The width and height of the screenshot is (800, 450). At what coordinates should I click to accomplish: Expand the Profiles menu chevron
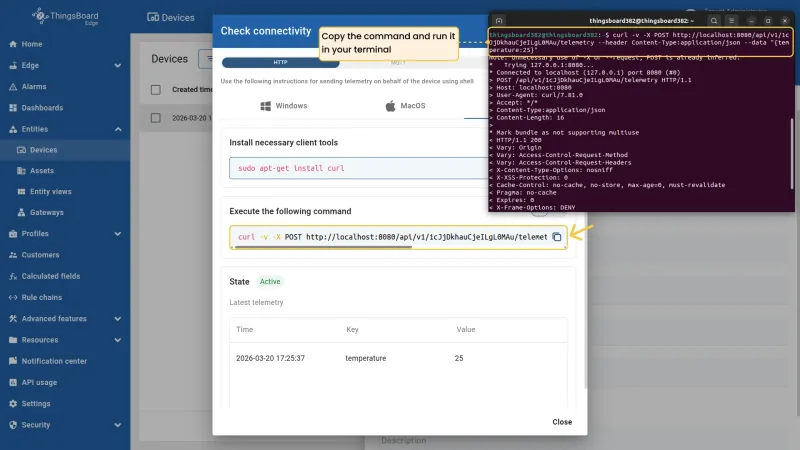[118, 234]
